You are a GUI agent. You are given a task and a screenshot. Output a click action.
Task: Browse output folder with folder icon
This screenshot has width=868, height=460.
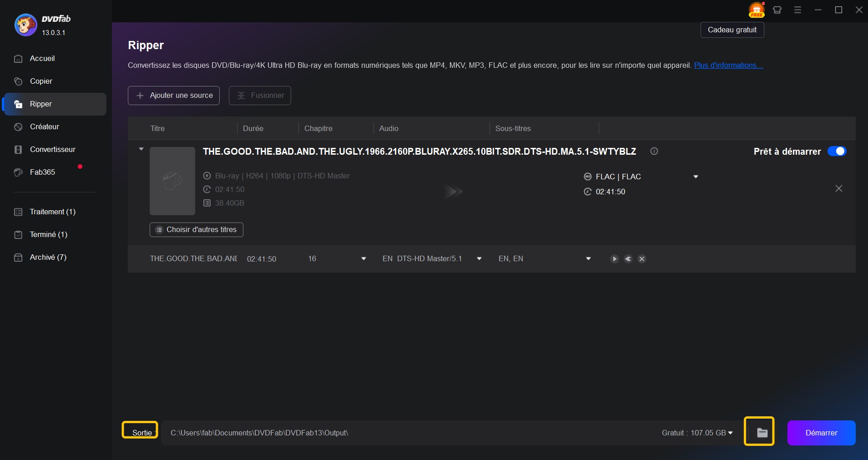coord(762,433)
